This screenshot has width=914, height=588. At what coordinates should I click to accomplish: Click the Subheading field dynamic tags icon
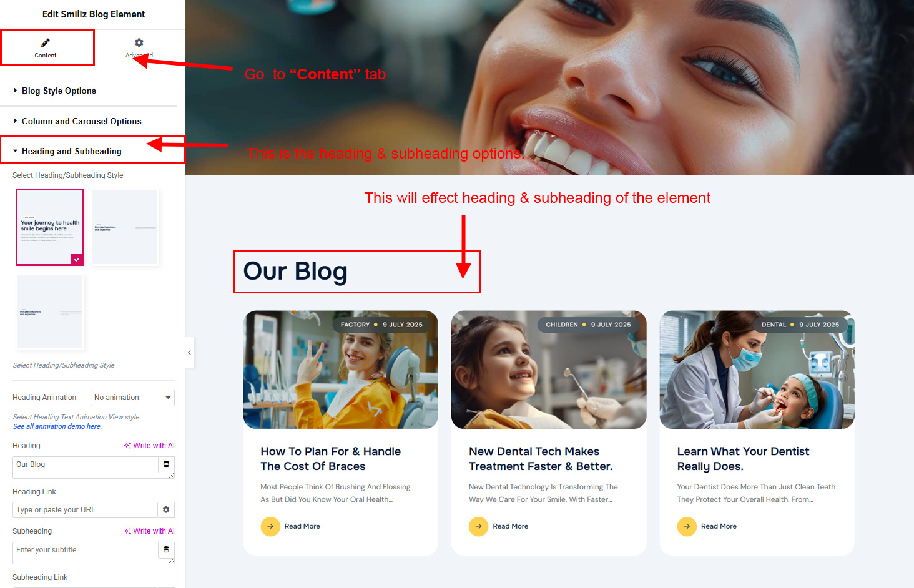point(166,550)
